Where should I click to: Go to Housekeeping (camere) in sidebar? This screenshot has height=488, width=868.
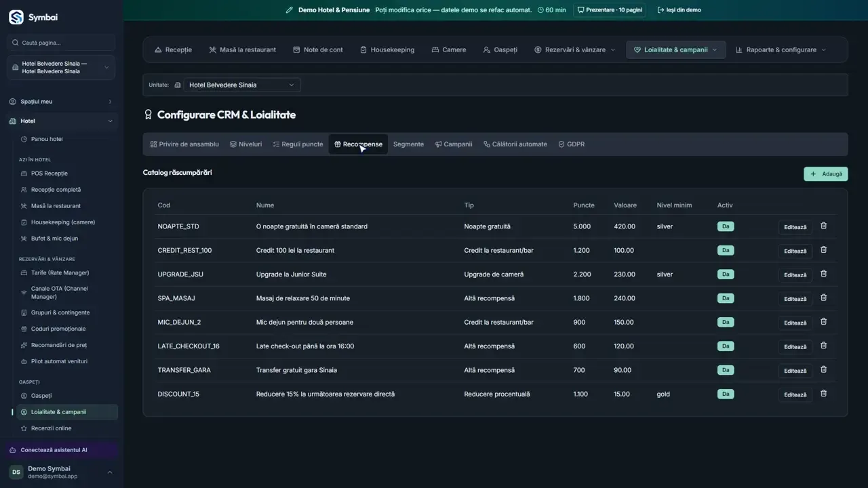(x=63, y=222)
